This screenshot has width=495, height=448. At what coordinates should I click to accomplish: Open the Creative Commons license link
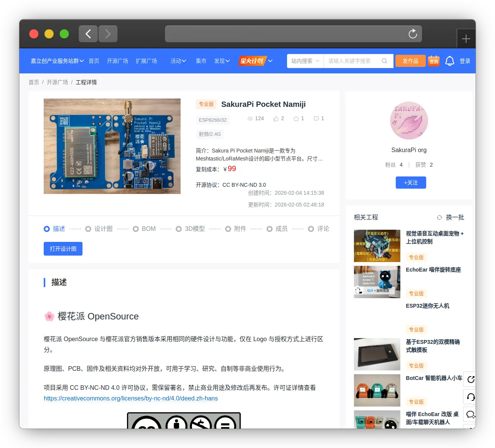pos(130,398)
